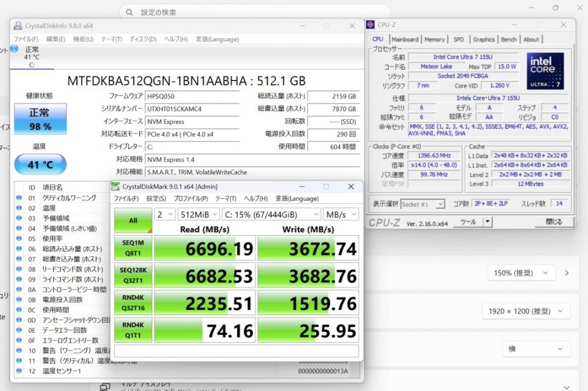Open test size dropdown 512MiB

pos(198,215)
